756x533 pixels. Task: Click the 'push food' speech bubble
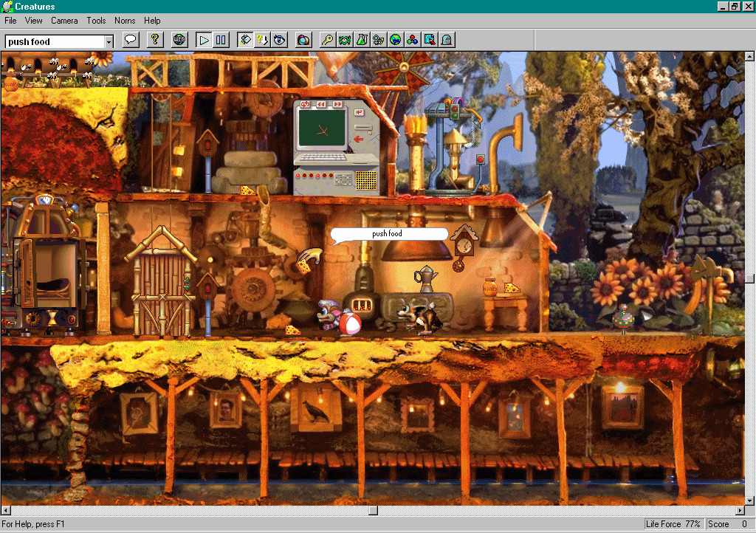tap(389, 235)
